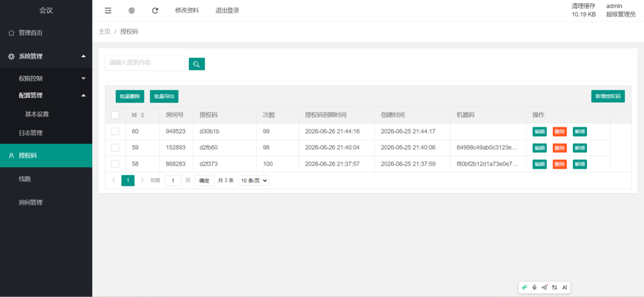The width and height of the screenshot is (644, 297).
Task: Click the 确定 pagination confirm button
Action: [x=204, y=180]
